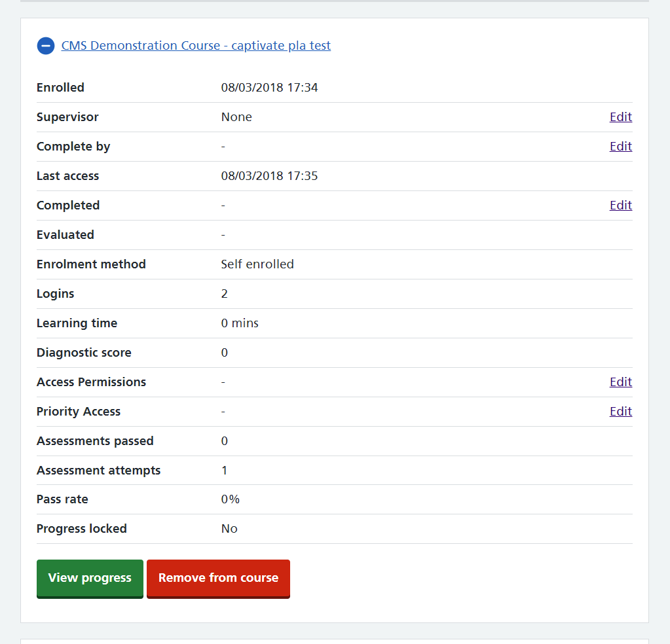The width and height of the screenshot is (670, 644).
Task: Click the Evaluated label
Action: click(x=65, y=235)
